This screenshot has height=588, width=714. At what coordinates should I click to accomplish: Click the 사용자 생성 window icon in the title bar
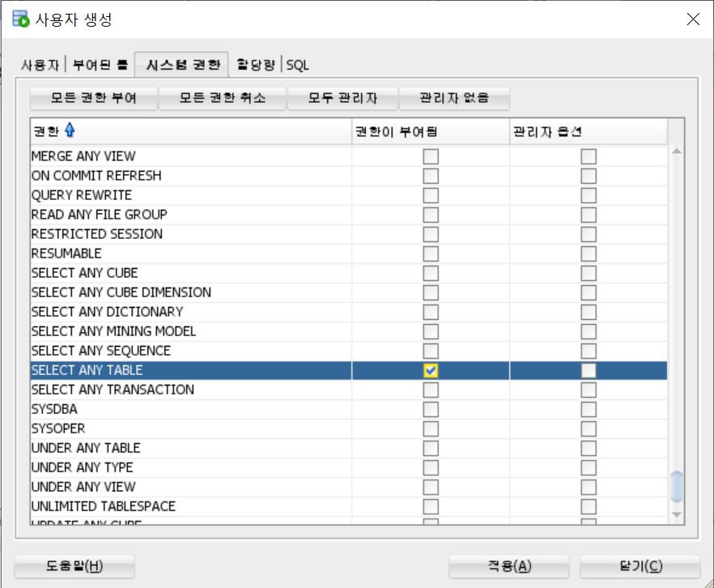point(21,19)
